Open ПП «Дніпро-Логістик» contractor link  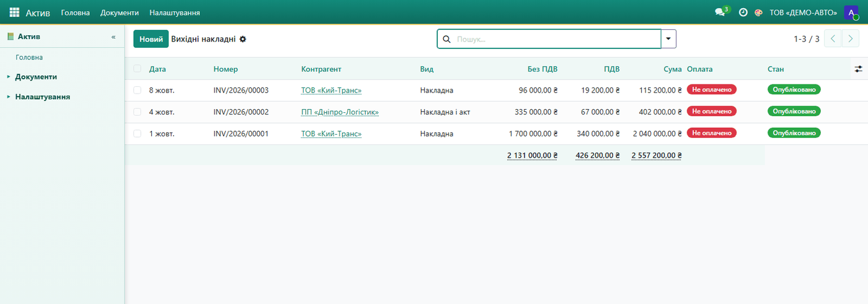(340, 112)
